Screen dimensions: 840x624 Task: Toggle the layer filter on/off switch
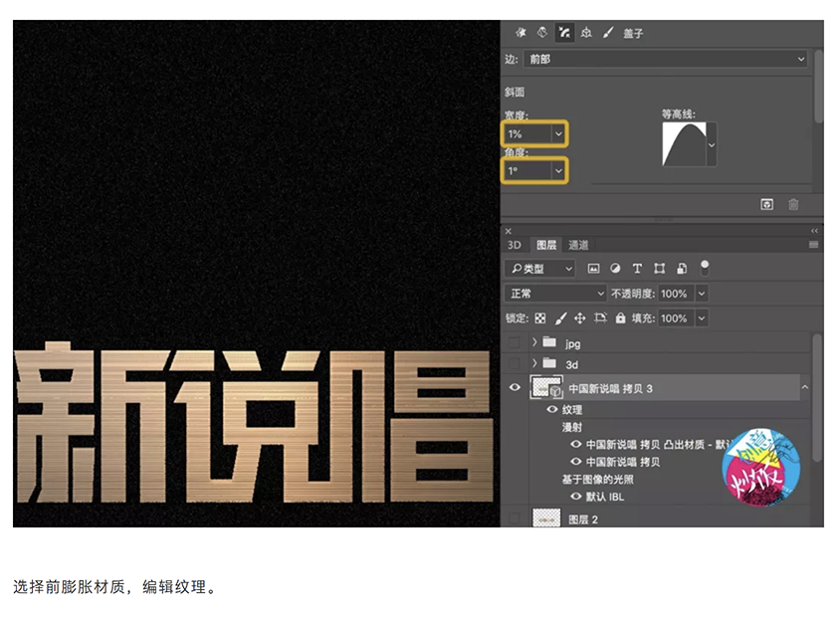705,268
